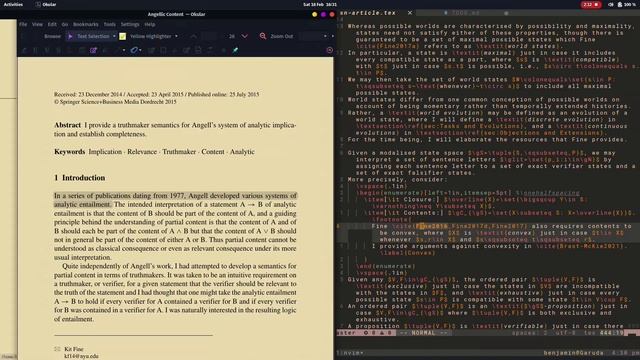This screenshot has height=360, width=640.
Task: Click the Kit Fine author footnote
Action: [73, 349]
